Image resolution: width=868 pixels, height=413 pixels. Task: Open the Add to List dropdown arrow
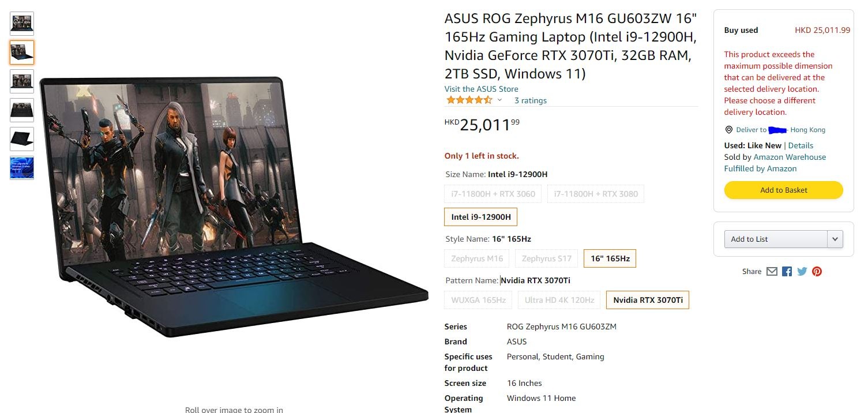pyautogui.click(x=835, y=239)
